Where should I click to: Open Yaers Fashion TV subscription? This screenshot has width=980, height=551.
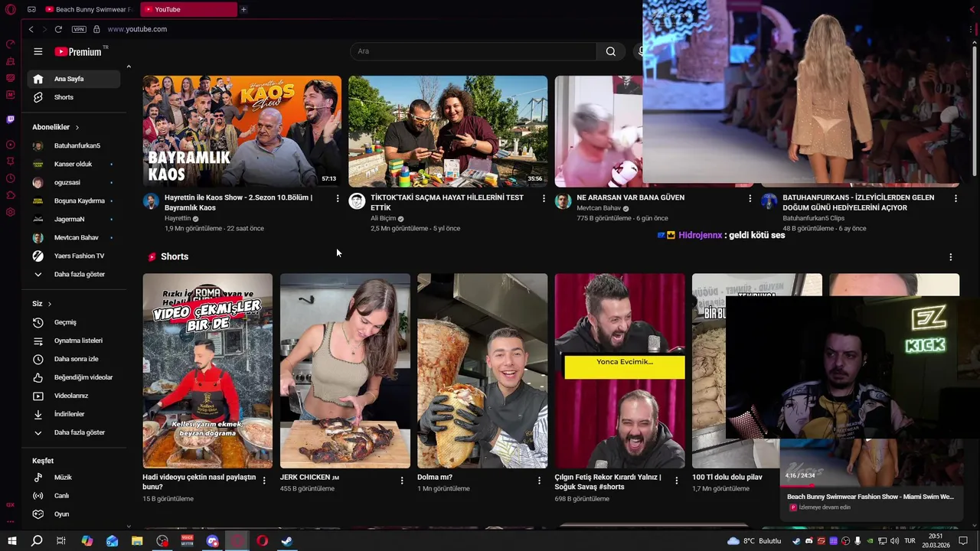coord(73,256)
